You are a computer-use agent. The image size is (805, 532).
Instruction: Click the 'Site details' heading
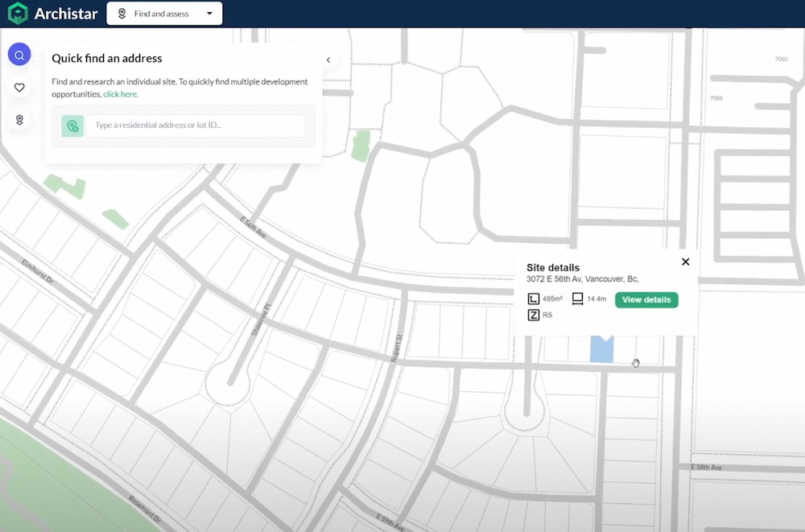pyautogui.click(x=553, y=267)
